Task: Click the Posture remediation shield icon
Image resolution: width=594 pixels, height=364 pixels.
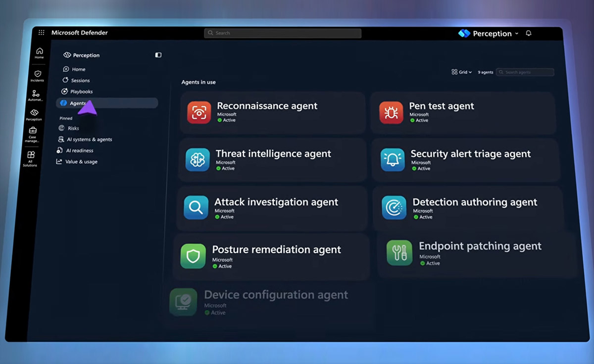Action: pos(193,256)
